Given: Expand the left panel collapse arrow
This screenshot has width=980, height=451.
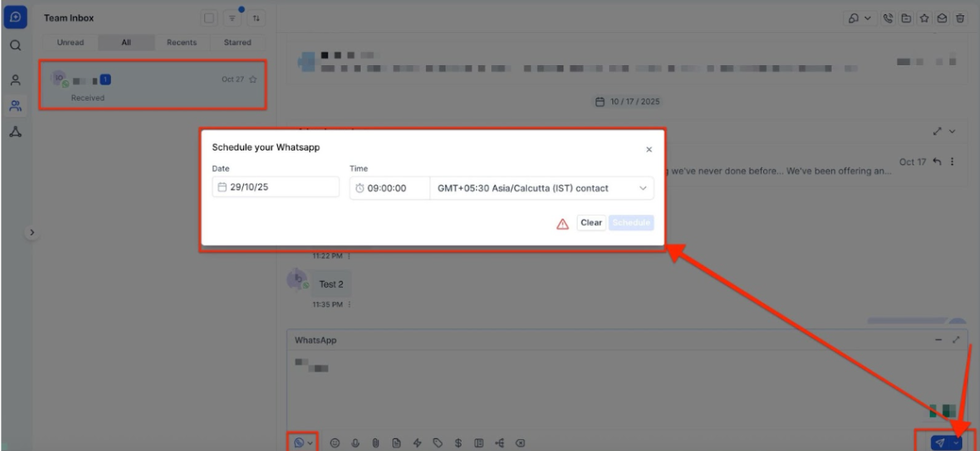Looking at the screenshot, I should click(32, 233).
